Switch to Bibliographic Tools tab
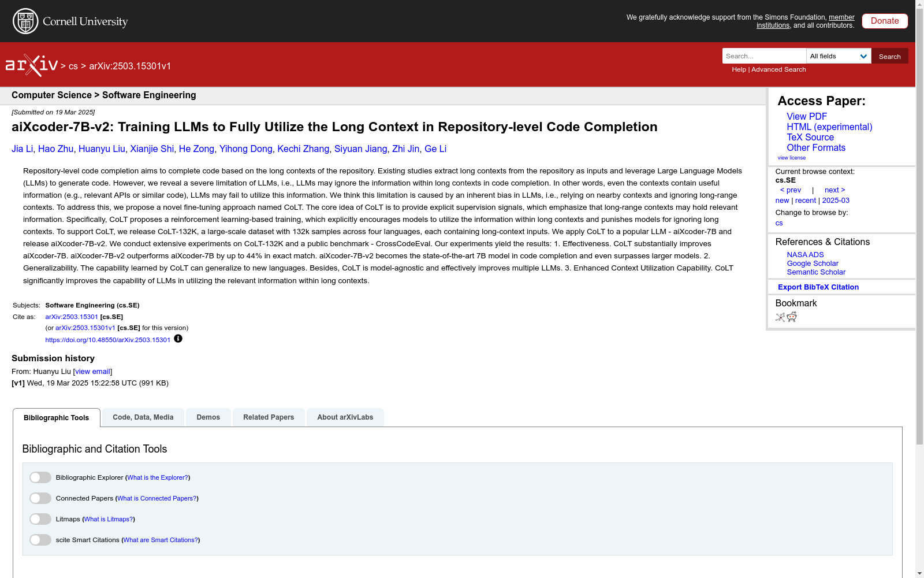The image size is (924, 578). [x=57, y=418]
